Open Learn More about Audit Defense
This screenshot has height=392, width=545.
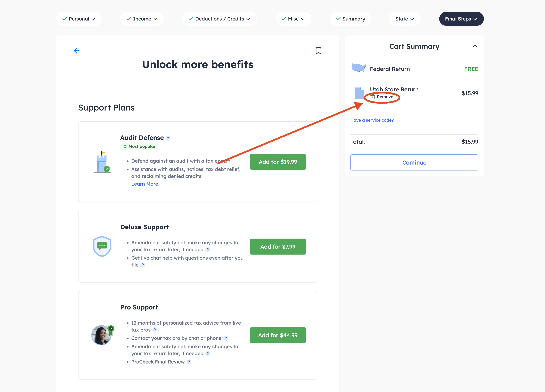coord(145,184)
